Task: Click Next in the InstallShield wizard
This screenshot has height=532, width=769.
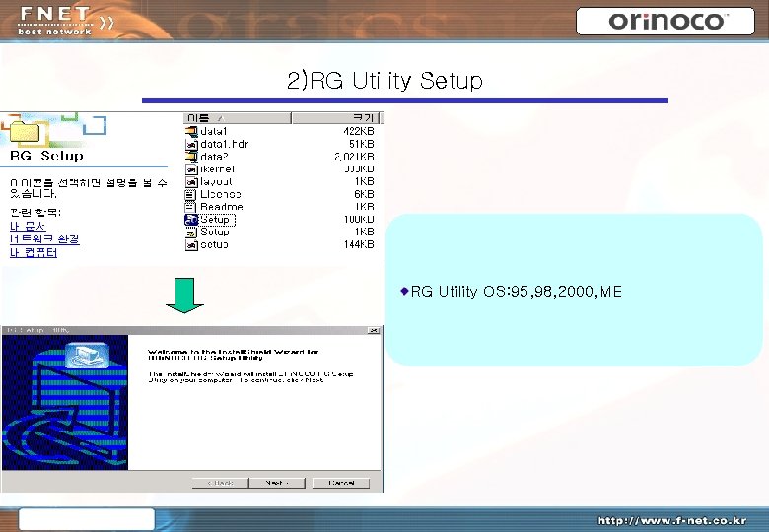Action: (x=277, y=483)
